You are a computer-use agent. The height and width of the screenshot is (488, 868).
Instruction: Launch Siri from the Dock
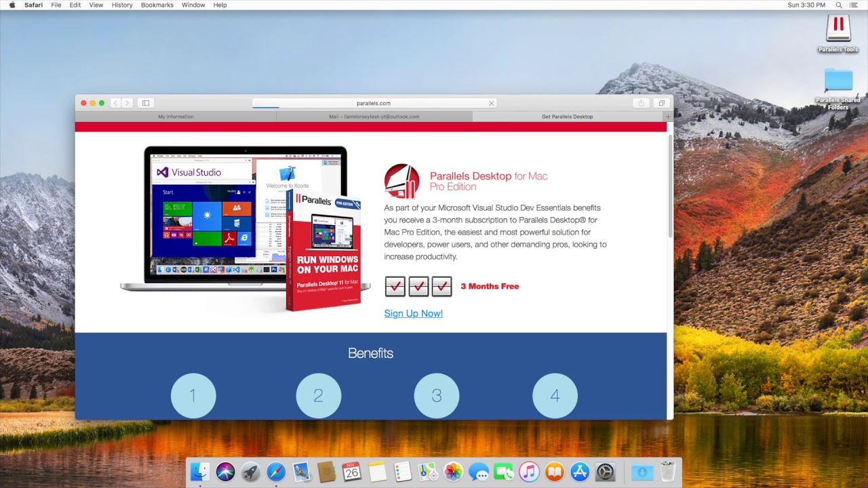pyautogui.click(x=225, y=472)
